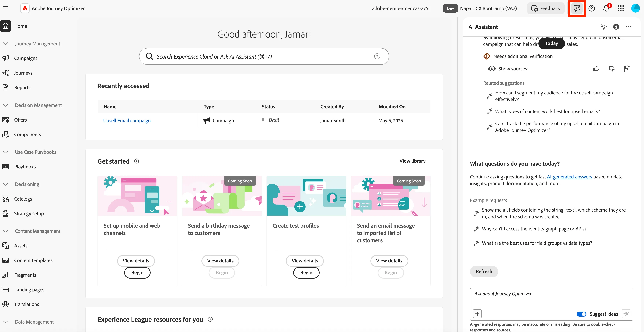Give thumbs up to the AI response
This screenshot has width=644, height=332.
[596, 68]
